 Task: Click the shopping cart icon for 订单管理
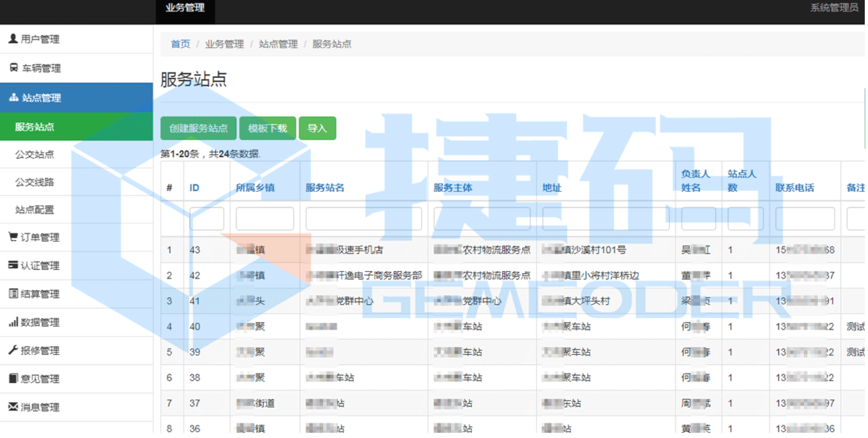click(x=13, y=236)
